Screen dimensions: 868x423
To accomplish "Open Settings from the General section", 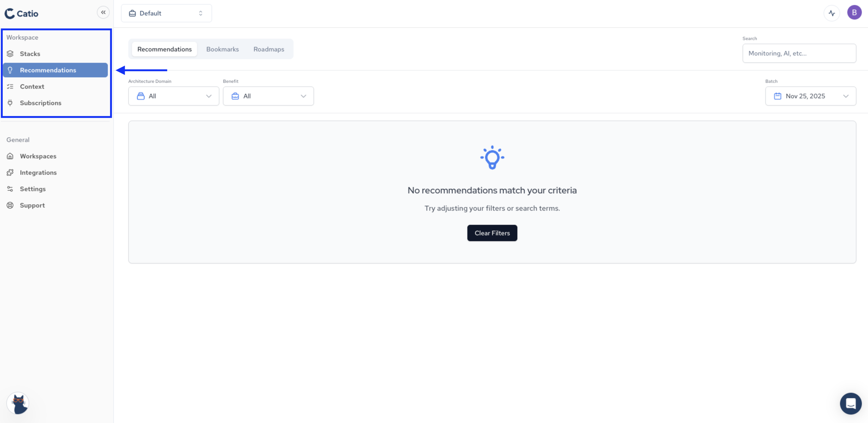I will click(33, 189).
